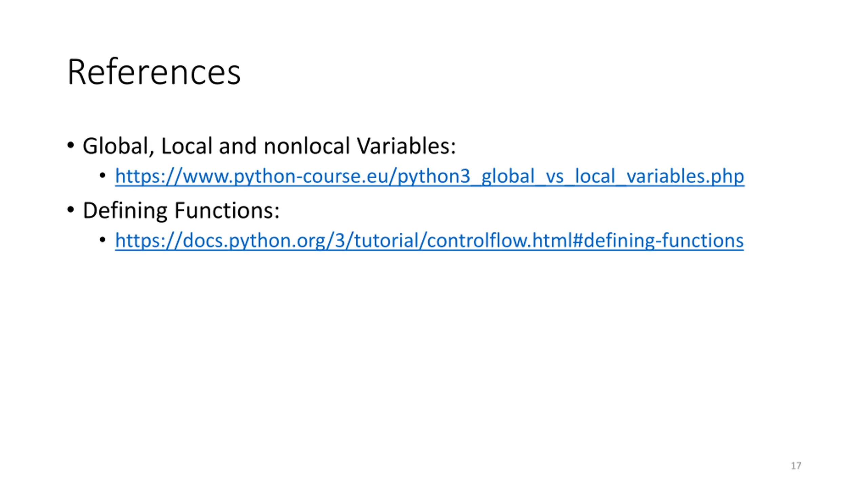This screenshot has height=488, width=868.
Task: Open the docs.python.org defining-functions tutorial link
Action: click(x=429, y=241)
